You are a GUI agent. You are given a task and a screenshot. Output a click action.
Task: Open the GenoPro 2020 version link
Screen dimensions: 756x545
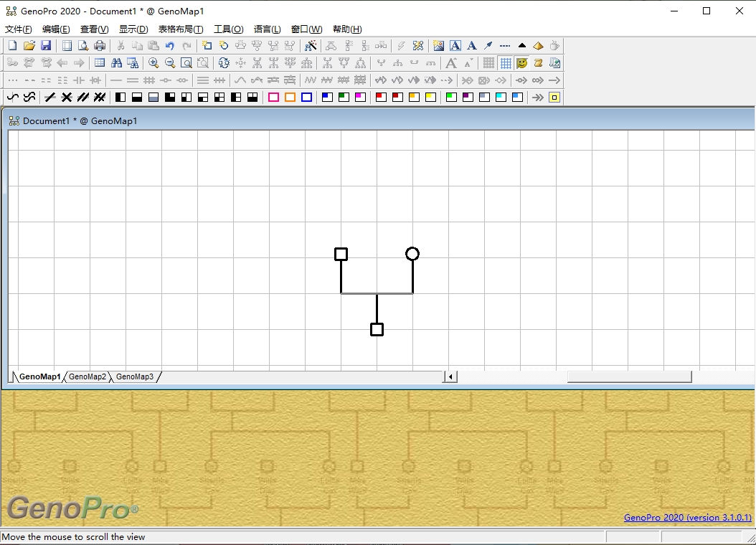click(687, 518)
